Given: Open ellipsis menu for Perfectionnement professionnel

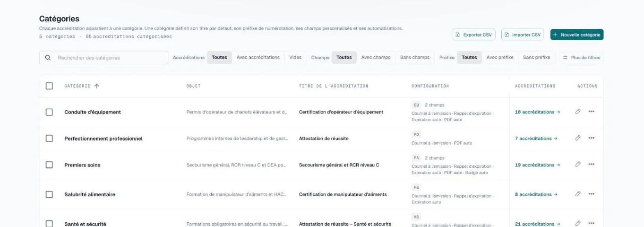Looking at the screenshot, I should tap(591, 138).
